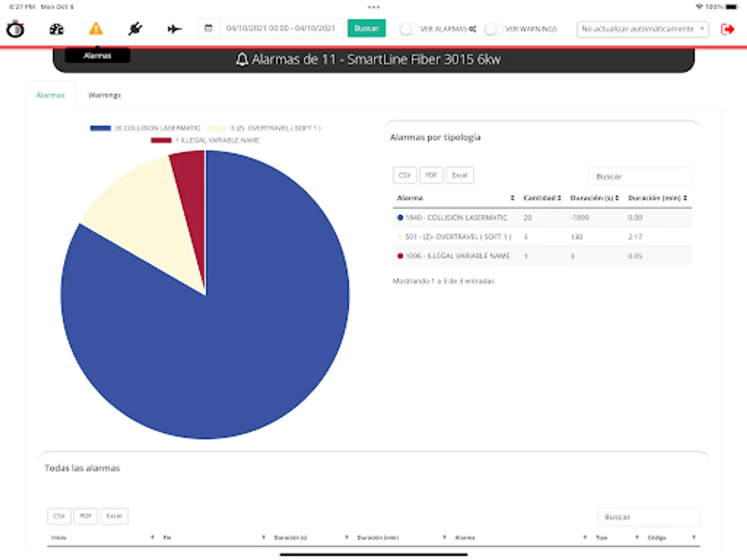747x560 pixels.
Task: Sort all-alarms table by Duración (s) column
Action: [311, 537]
